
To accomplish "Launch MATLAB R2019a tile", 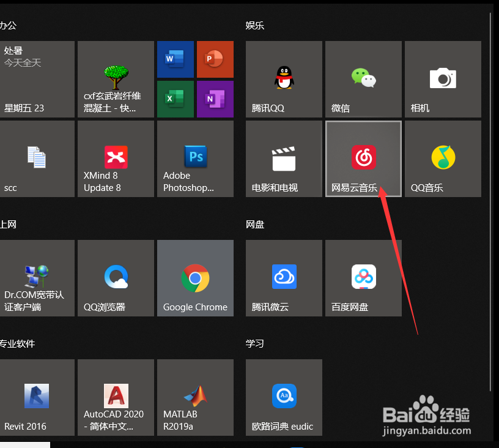I will coord(196,398).
